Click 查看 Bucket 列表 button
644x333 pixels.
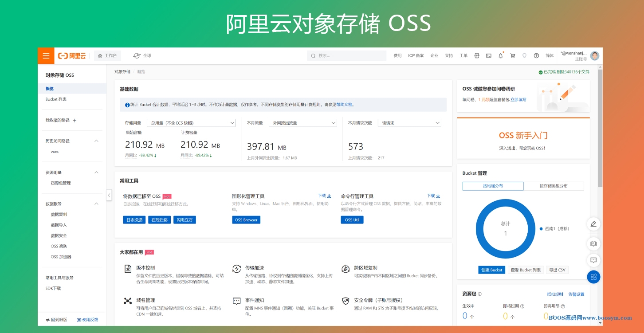[x=526, y=270]
